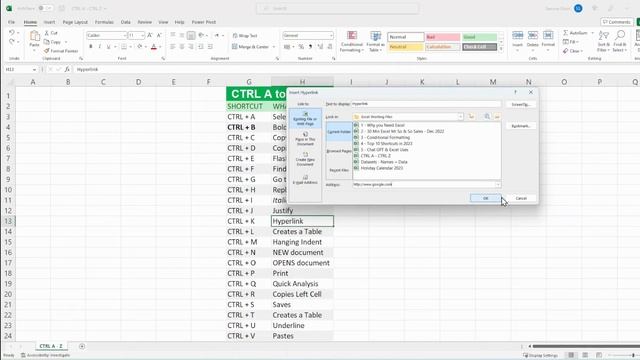Open the Fill dropdown in Editing group

570,42
